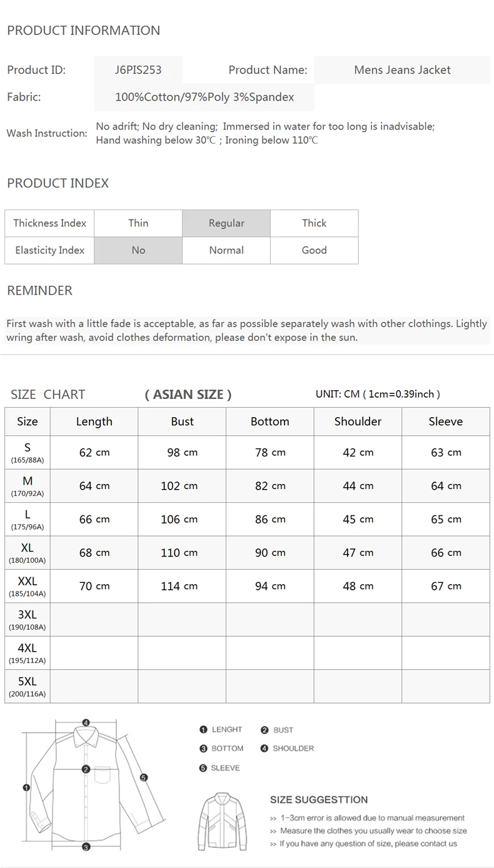
Task: Select the No elasticity index cell
Action: point(138,250)
